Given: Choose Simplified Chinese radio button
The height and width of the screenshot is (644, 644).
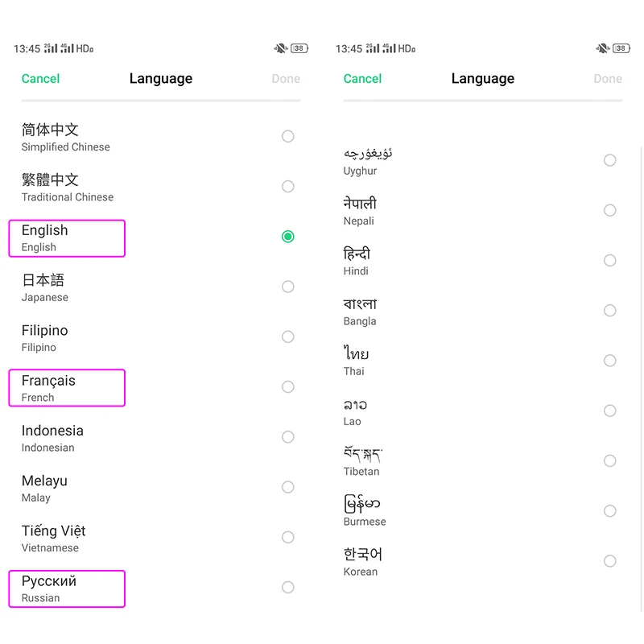Looking at the screenshot, I should 287,137.
